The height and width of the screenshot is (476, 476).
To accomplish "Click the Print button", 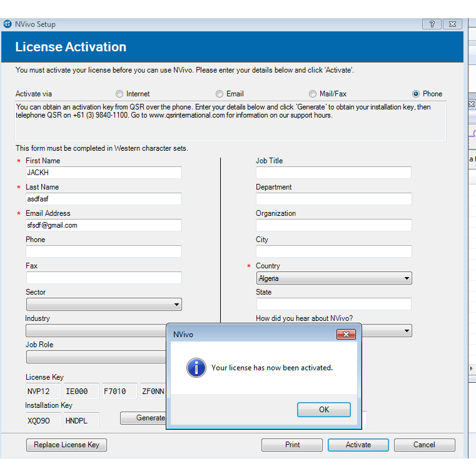I will tap(292, 445).
